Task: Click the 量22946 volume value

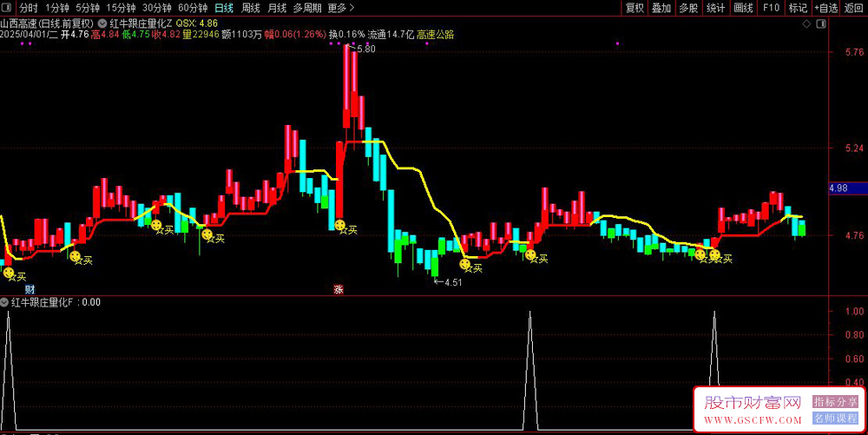Action: pyautogui.click(x=201, y=35)
